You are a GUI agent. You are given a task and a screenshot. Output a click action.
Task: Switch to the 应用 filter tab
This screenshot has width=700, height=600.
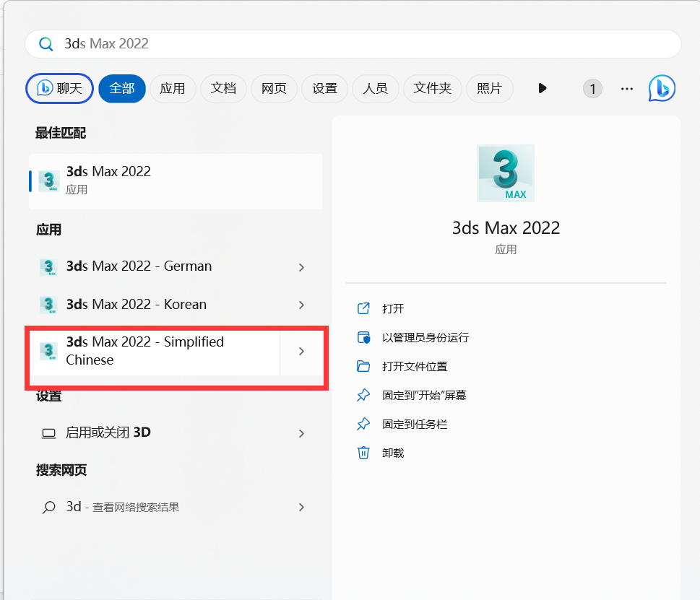pos(173,88)
